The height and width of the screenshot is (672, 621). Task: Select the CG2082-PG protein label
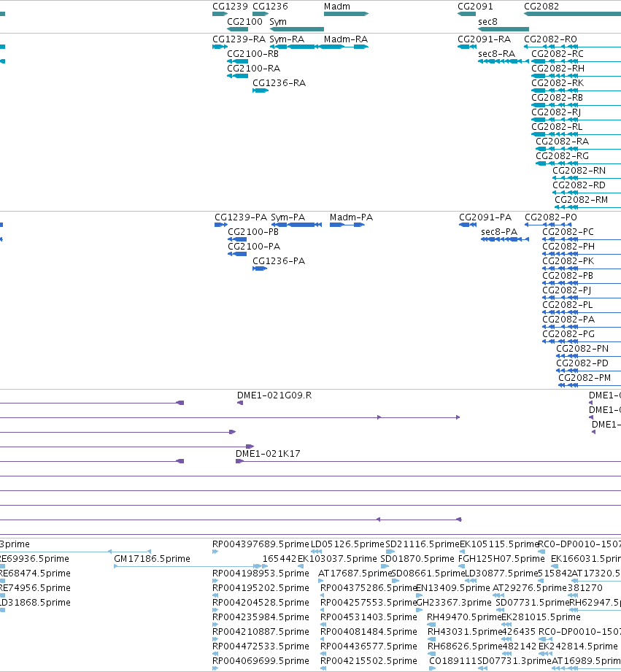568,334
